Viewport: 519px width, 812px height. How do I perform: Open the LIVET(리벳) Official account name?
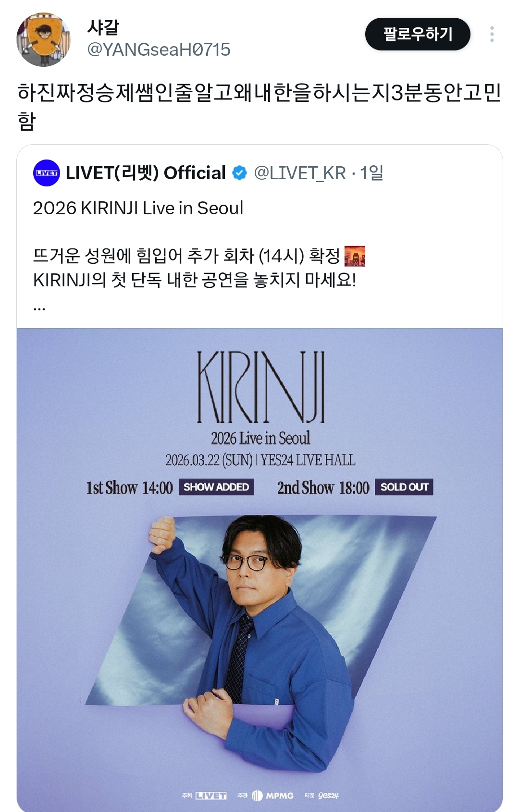(x=146, y=173)
